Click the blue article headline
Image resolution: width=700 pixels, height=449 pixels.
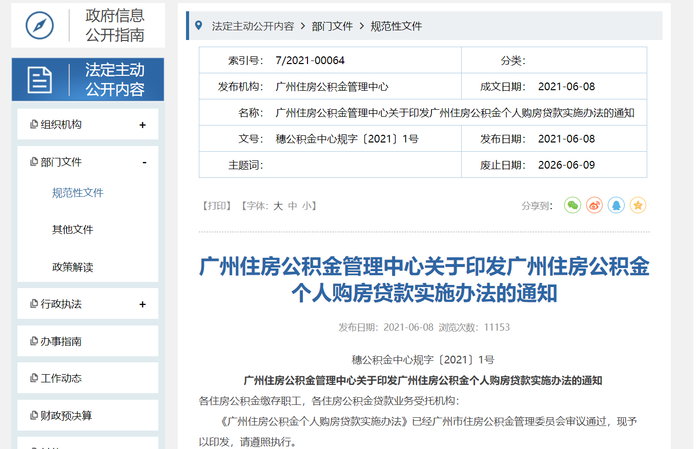(424, 280)
